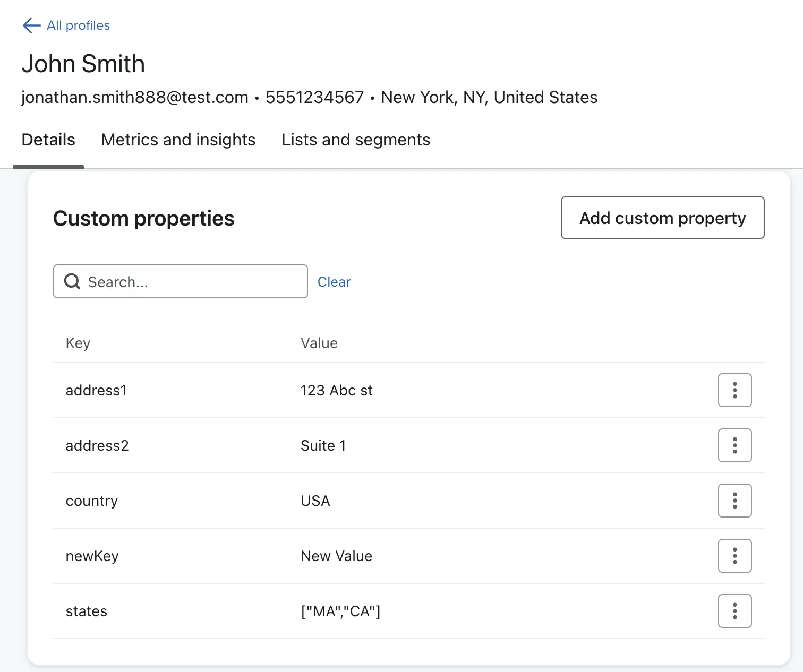803x672 pixels.
Task: Click the jonathan.smith888@test.com email address
Action: click(x=135, y=98)
